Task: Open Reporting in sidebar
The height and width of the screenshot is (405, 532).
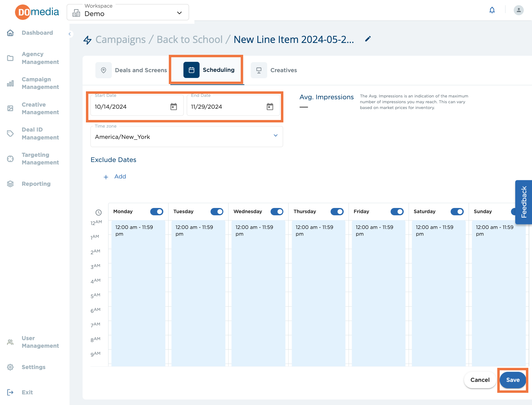Action: coord(36,184)
